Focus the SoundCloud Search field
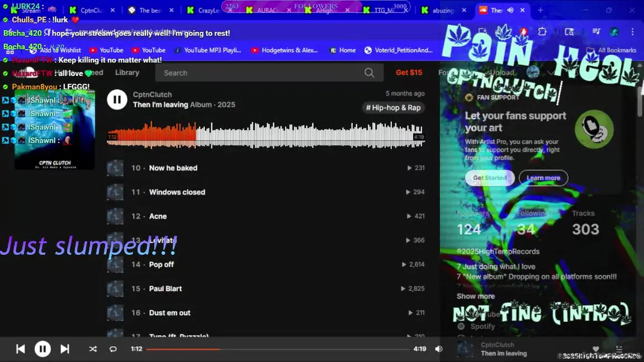 (270, 73)
